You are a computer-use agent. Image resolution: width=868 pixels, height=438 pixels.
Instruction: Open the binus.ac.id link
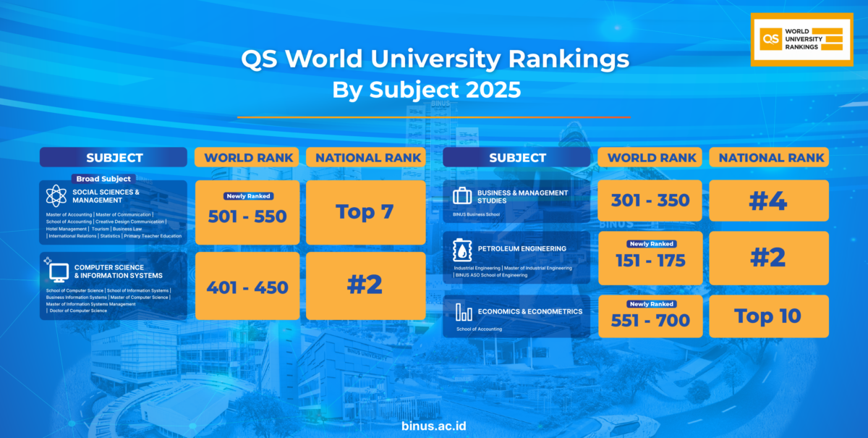point(433,425)
